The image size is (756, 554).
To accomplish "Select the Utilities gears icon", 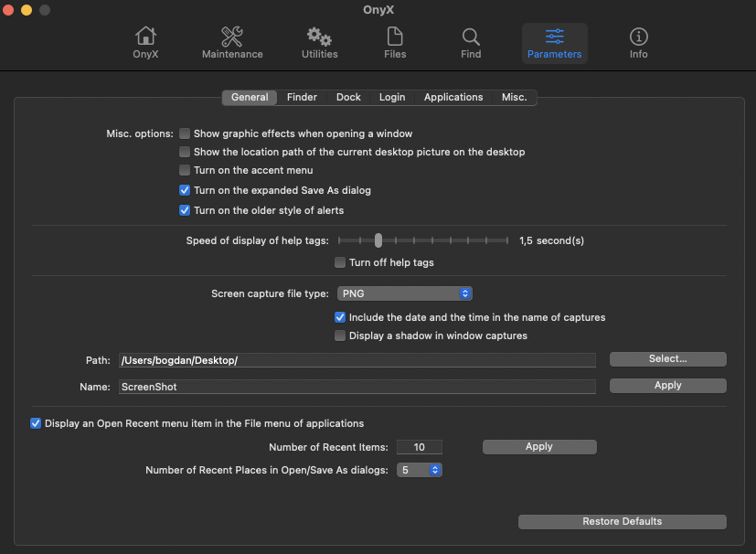I will click(319, 42).
